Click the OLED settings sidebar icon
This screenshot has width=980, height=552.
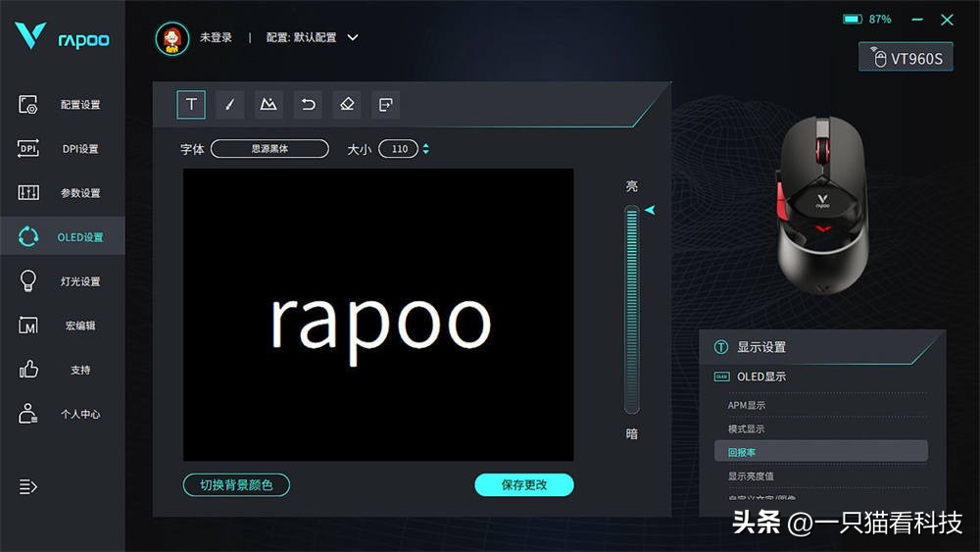click(28, 236)
